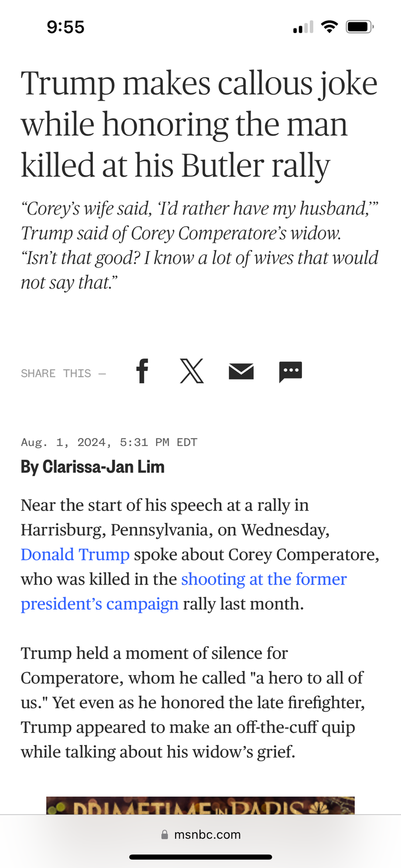Tap author name Clarissa-Jan Lim
This screenshot has width=401, height=868.
click(103, 467)
